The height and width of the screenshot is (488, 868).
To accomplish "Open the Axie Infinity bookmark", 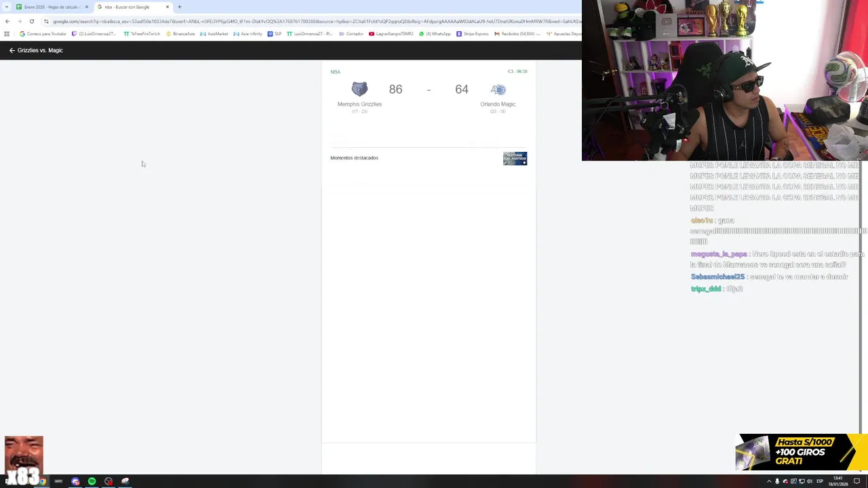I will (248, 34).
